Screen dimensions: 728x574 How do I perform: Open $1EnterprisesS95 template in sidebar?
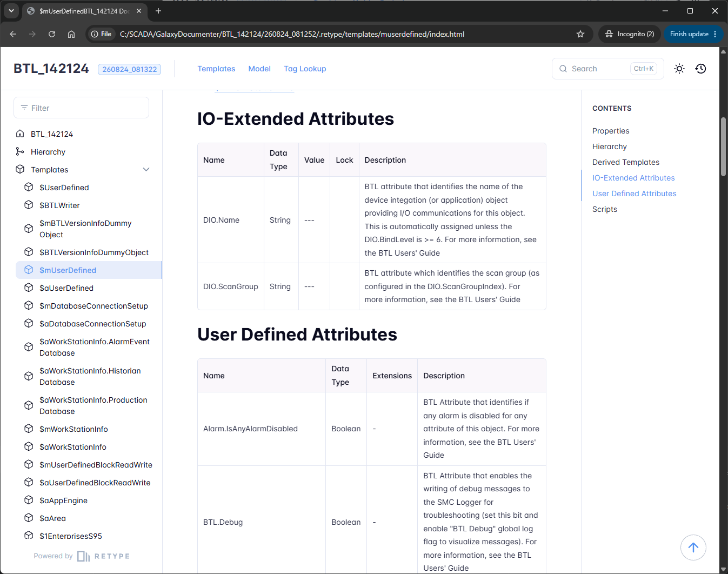tap(70, 536)
